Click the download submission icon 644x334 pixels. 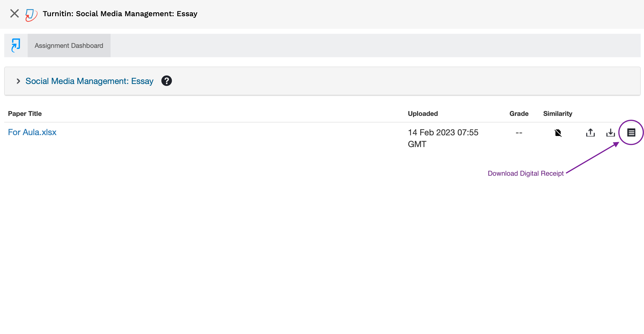pyautogui.click(x=610, y=132)
